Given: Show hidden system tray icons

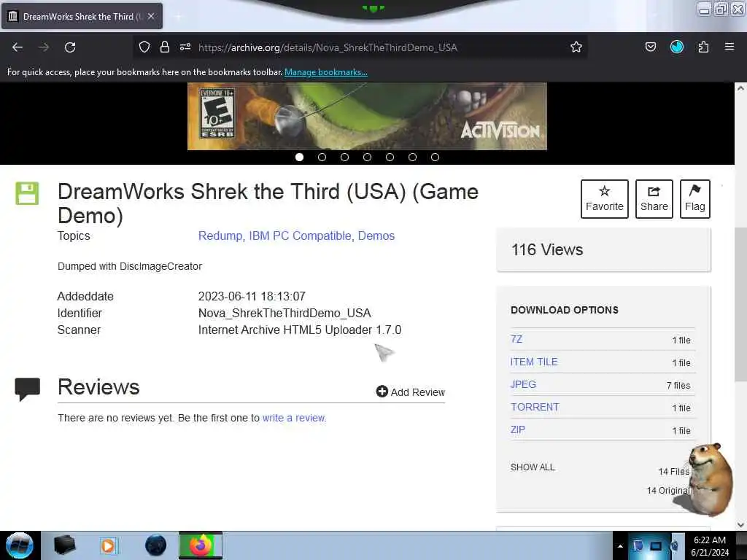Looking at the screenshot, I should tap(620, 546).
